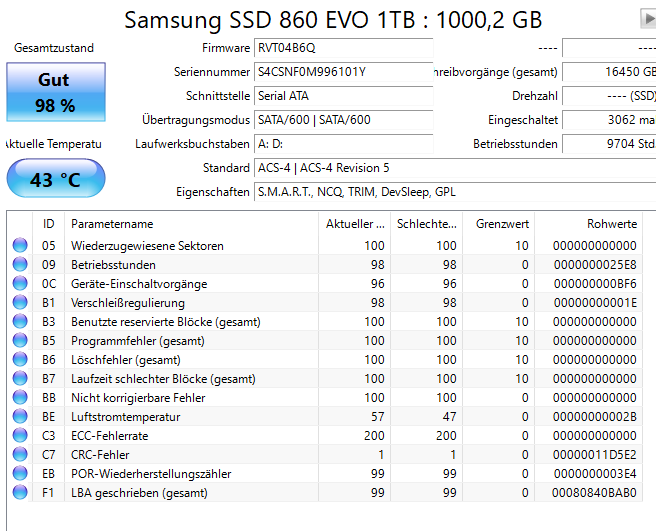Select the ECC-Fehlerrate parameter name
Viewport: 656px width, 531px height.
click(x=110, y=436)
